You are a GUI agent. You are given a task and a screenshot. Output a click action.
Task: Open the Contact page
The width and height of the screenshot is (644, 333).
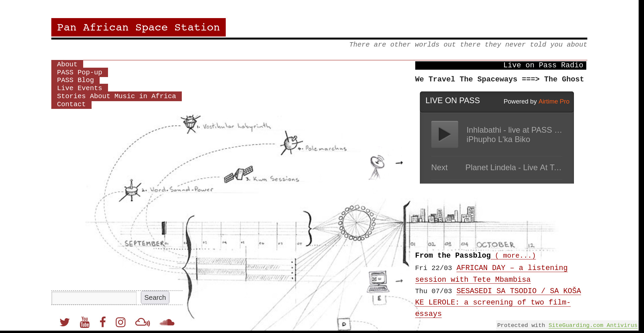click(x=71, y=104)
